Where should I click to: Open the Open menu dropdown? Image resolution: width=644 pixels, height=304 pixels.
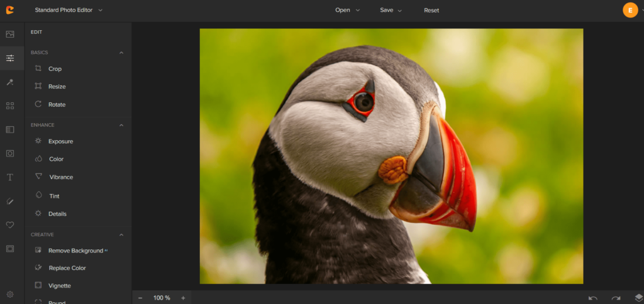[347, 10]
